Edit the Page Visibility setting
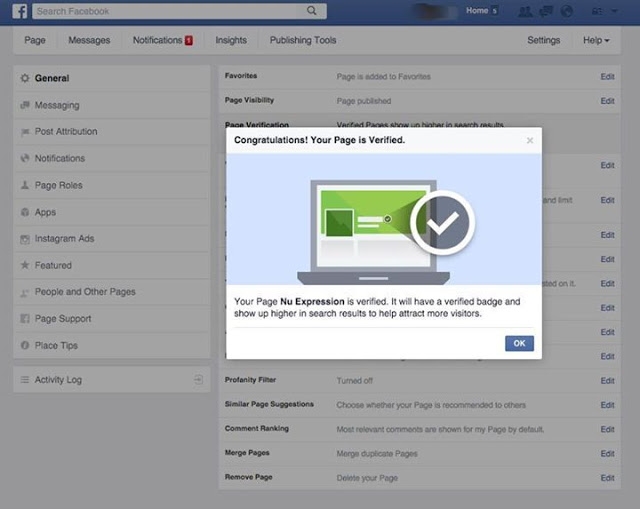 click(607, 101)
